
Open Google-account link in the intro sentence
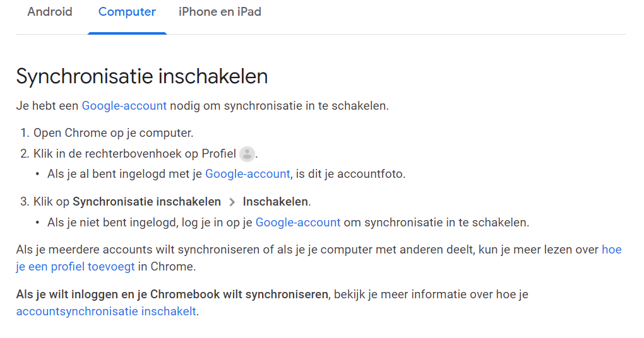[124, 105]
